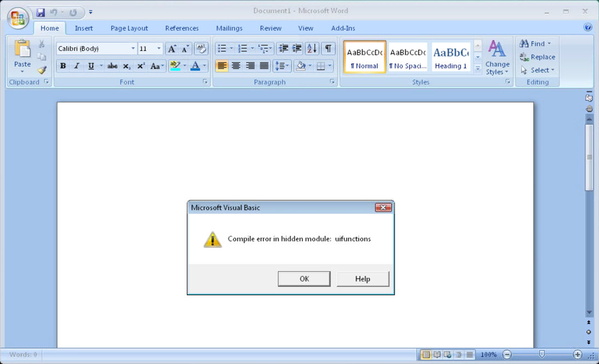Open Microsoft Office Word Help

pos(588,27)
